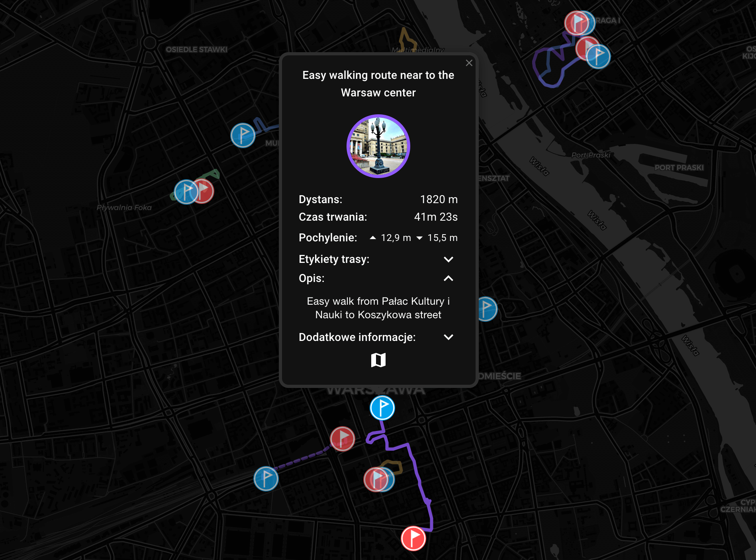756x560 pixels.
Task: Click the Pałac Kultury route thumbnail
Action: click(378, 146)
